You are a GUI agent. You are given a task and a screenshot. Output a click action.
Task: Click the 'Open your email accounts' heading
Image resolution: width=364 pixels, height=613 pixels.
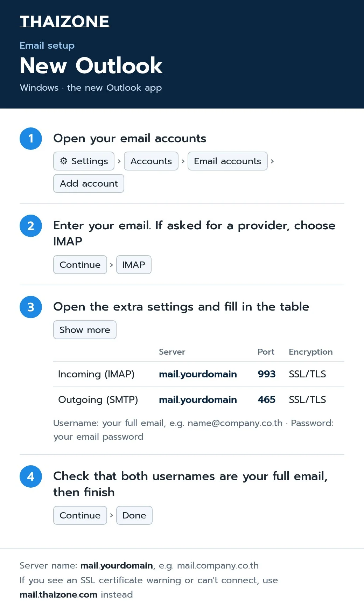[x=130, y=139]
